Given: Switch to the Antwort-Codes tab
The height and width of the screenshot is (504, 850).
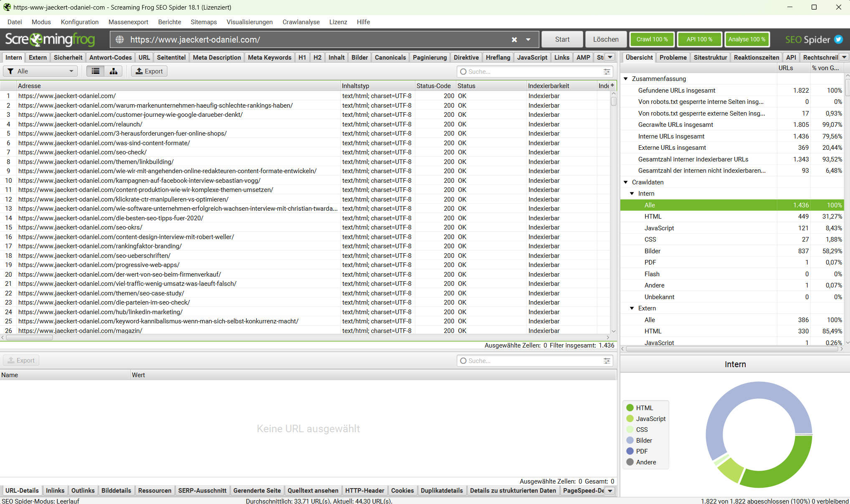Looking at the screenshot, I should pyautogui.click(x=111, y=57).
